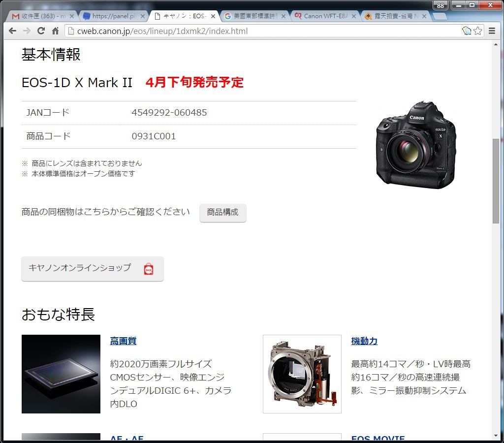This screenshot has height=443, width=504.
Task: Click the 商品の同梱物はこちらから text
Action: pyautogui.click(x=105, y=212)
